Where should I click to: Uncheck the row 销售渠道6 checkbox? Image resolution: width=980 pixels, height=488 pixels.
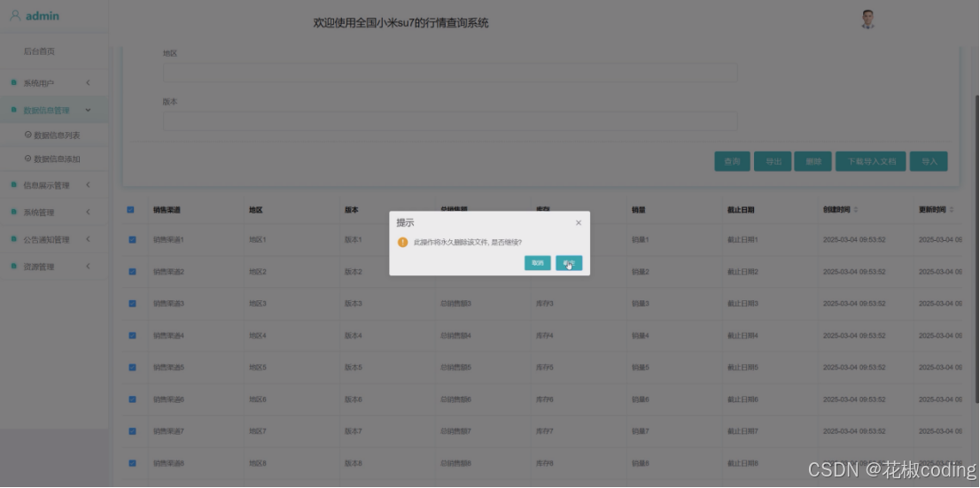[x=133, y=399]
